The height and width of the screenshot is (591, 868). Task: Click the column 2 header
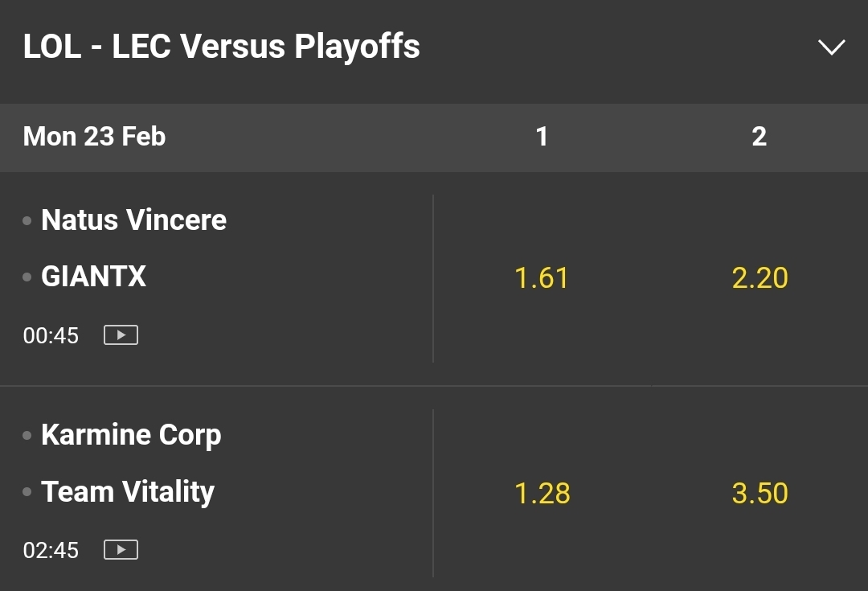759,137
